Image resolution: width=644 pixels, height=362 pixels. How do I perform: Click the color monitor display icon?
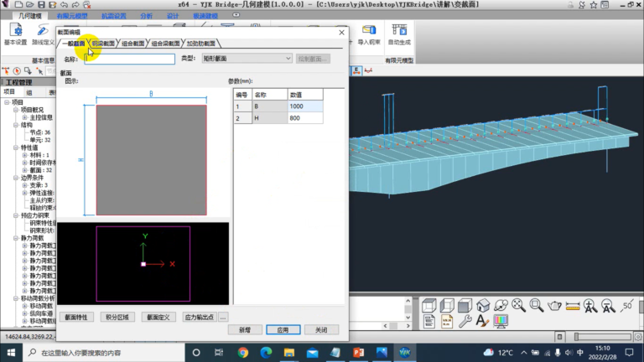click(501, 321)
